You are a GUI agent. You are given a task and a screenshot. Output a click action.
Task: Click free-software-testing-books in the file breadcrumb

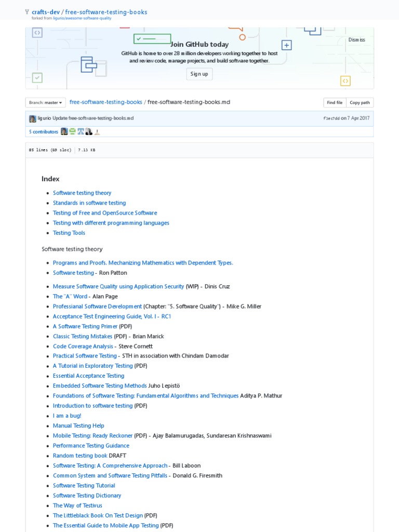click(106, 102)
